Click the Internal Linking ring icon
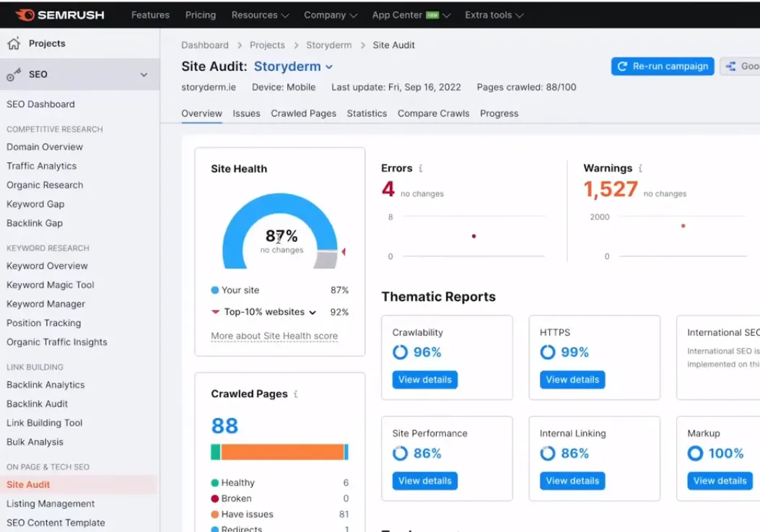Viewport: 760px width, 532px height. (547, 453)
